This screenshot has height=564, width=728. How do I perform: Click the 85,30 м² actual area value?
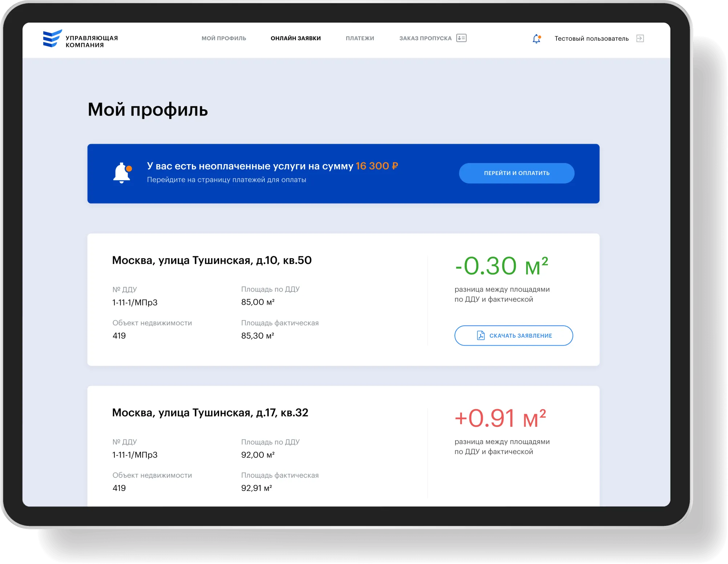click(x=258, y=336)
